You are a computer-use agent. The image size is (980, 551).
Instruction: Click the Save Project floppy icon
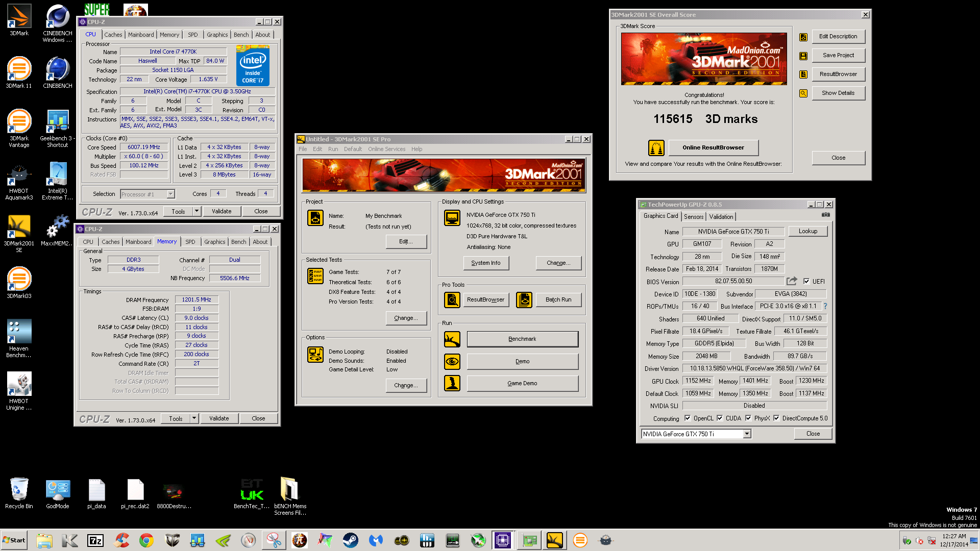click(x=803, y=56)
